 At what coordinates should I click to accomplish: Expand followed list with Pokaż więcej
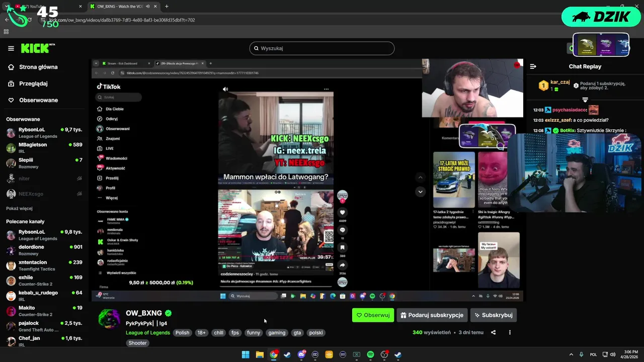click(19, 208)
